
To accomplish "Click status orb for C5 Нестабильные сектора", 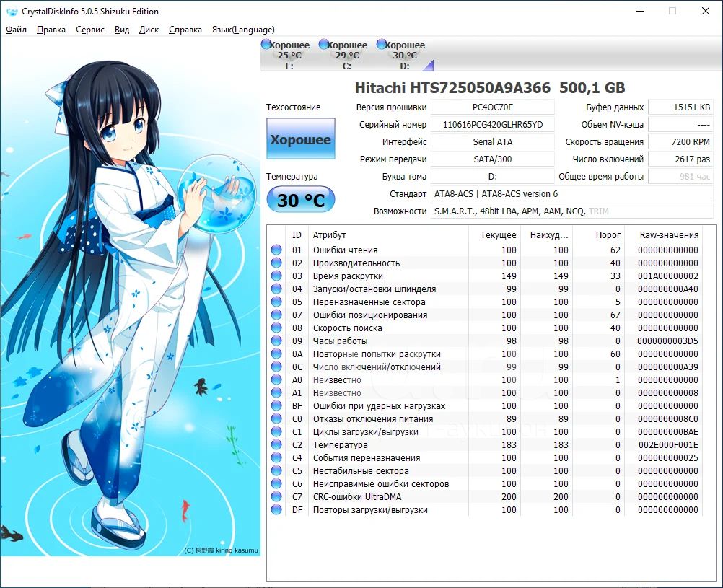I will point(276,470).
